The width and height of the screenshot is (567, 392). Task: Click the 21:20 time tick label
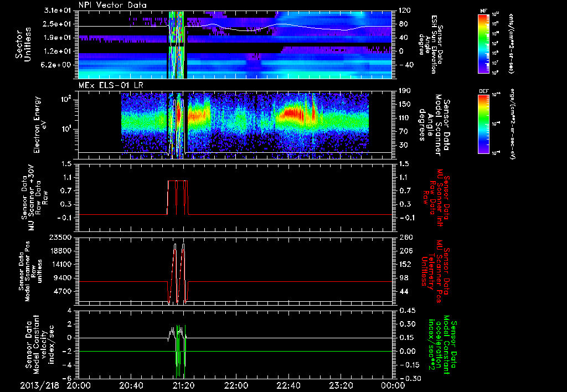[x=185, y=385]
